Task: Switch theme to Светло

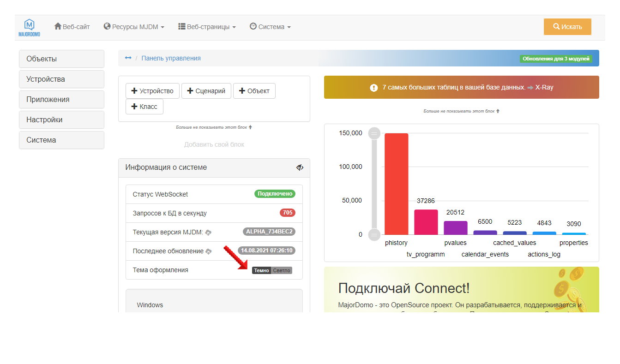Action: tap(282, 270)
